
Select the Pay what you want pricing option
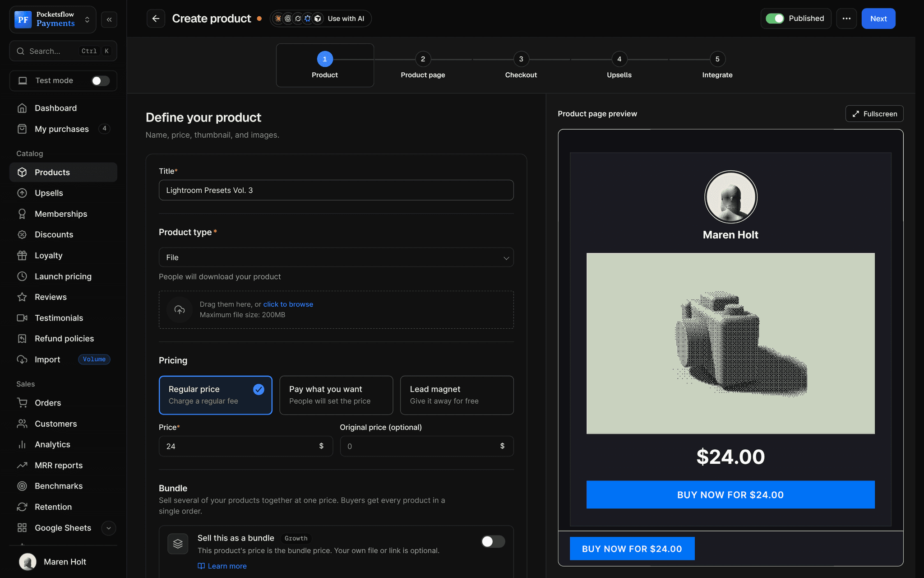[x=336, y=395]
